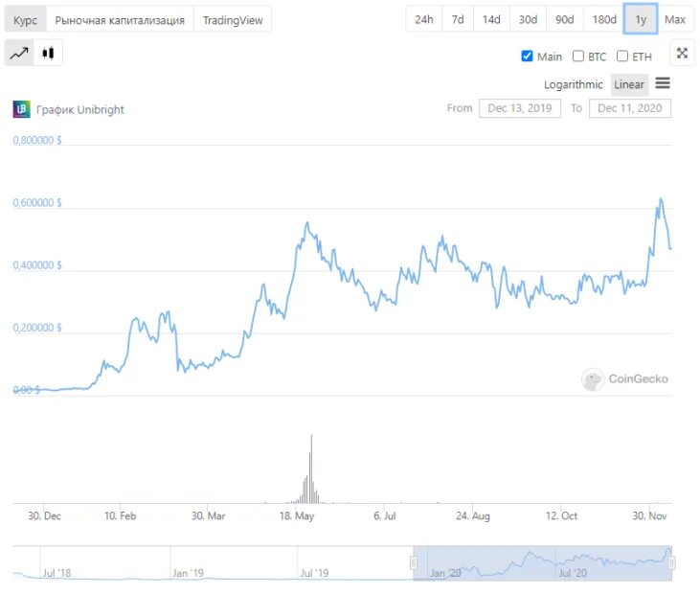Select the 1y time range
Viewport: 700px width, 595px height.
pos(641,19)
